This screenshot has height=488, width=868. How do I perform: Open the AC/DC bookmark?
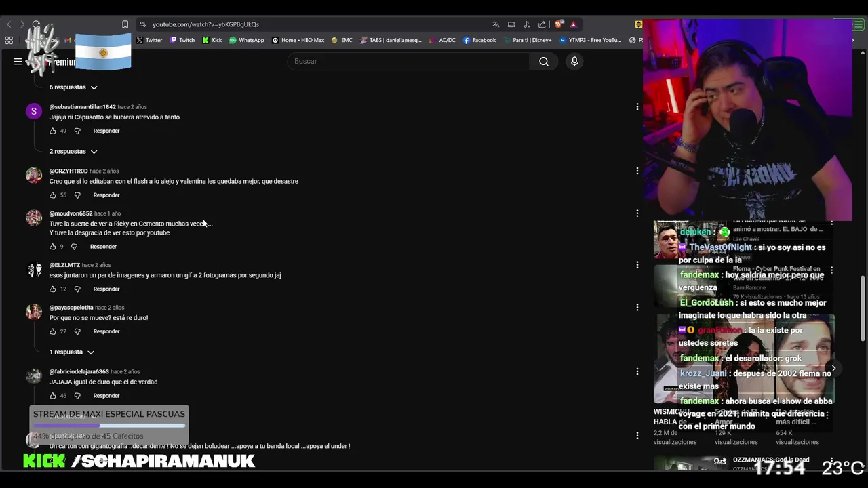tap(442, 40)
